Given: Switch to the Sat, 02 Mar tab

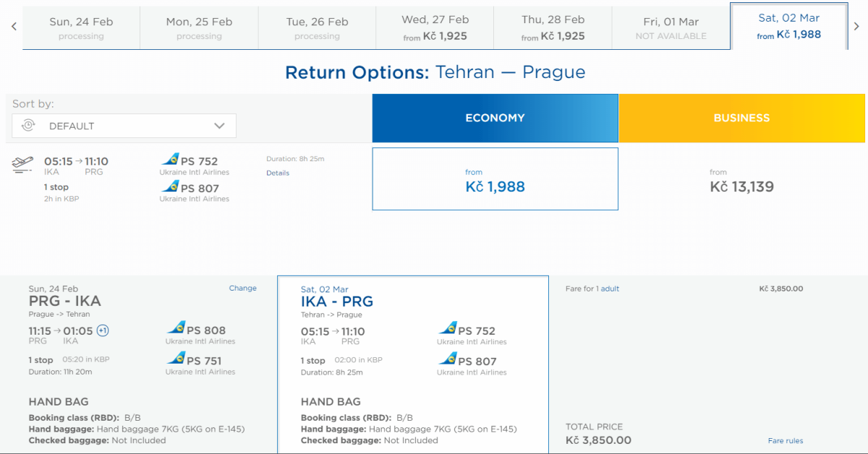Looking at the screenshot, I should 788,27.
